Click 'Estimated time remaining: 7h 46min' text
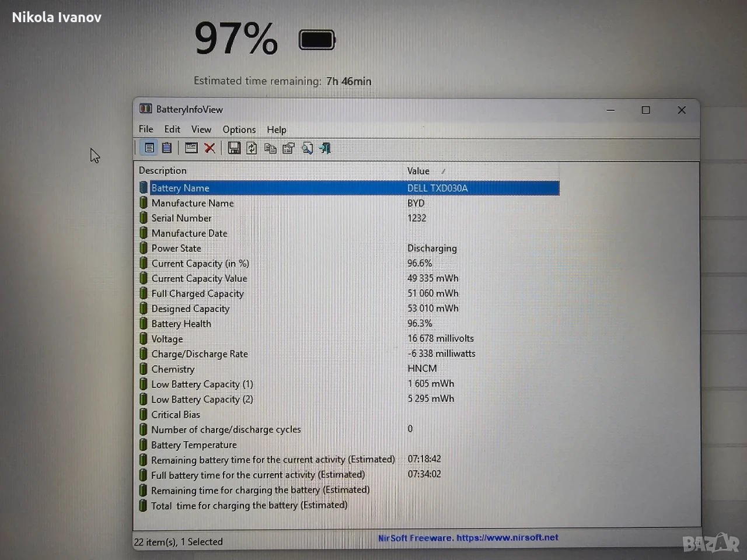 [x=282, y=81]
